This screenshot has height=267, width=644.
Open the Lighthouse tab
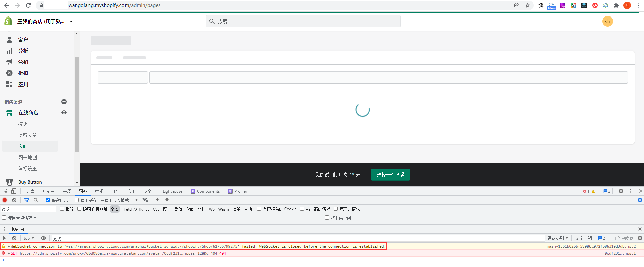pyautogui.click(x=172, y=191)
